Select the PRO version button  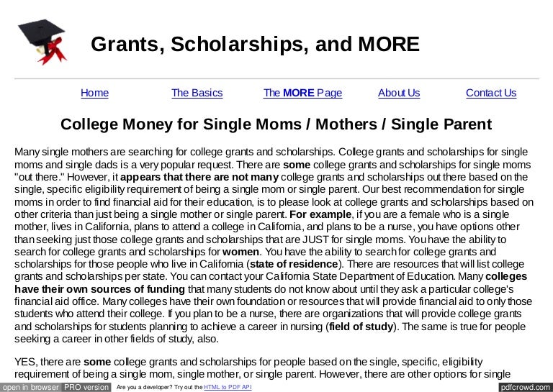[86, 387]
